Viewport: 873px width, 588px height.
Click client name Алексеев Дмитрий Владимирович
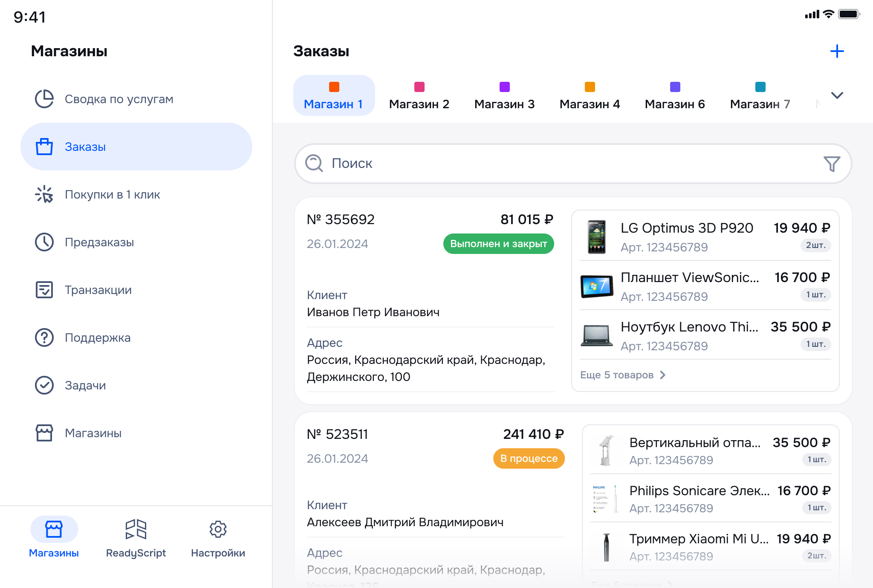[405, 522]
